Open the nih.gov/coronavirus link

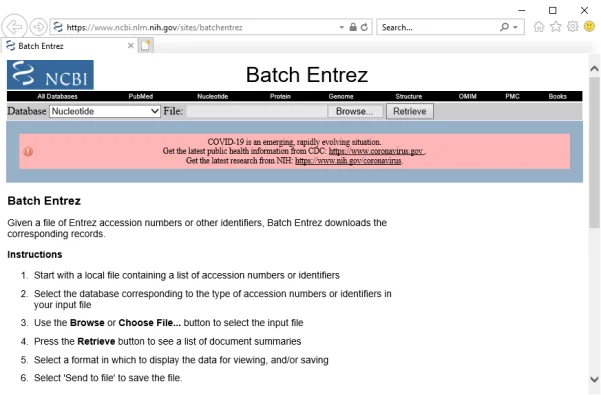point(348,161)
